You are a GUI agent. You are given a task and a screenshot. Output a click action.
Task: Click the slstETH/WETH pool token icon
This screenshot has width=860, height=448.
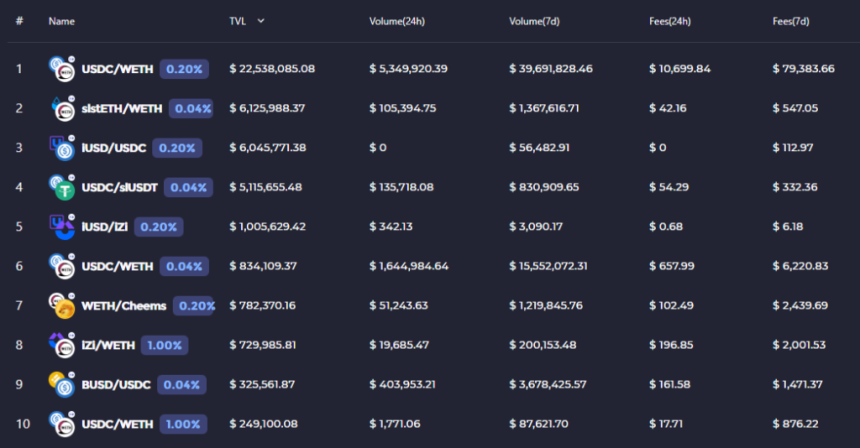[x=62, y=108]
